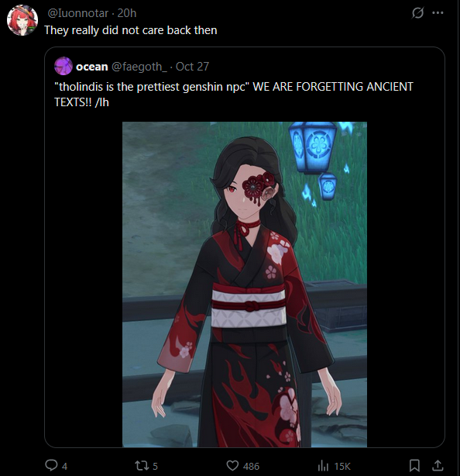This screenshot has width=460, height=476.
Task: Click the display name ocean
Action: [92, 67]
